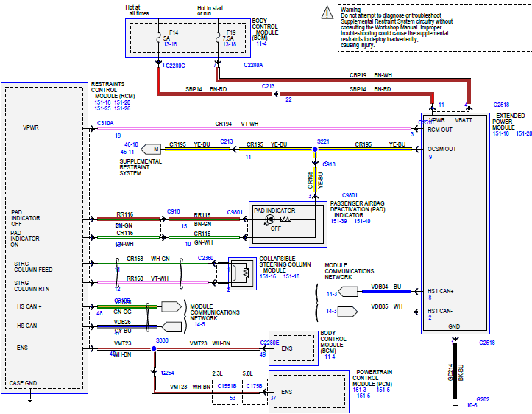Follow the 46-11 page reference
Image resolution: width=532 pixels, height=414 pixels.
point(127,152)
